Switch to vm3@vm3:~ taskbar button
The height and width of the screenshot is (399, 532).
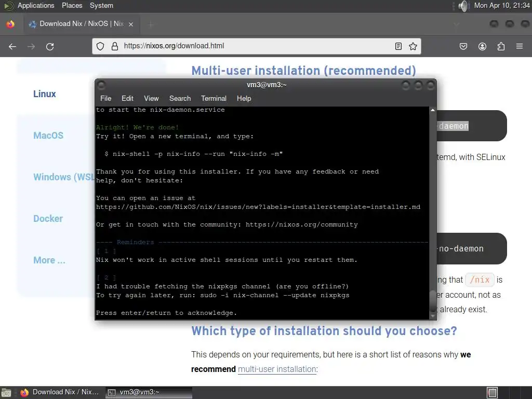click(x=149, y=392)
